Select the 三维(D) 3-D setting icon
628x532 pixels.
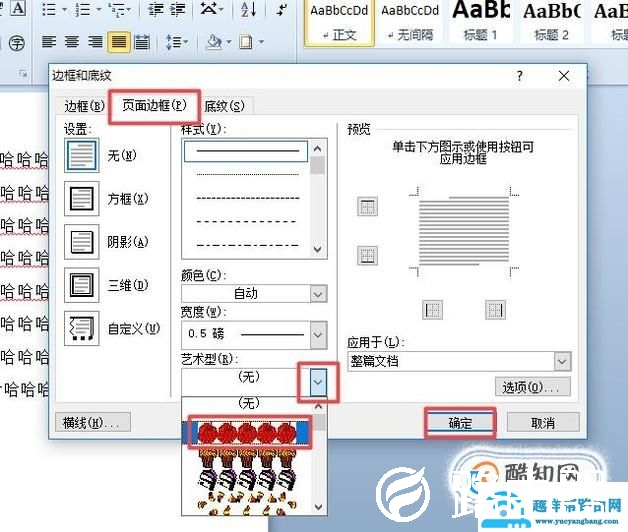(82, 285)
